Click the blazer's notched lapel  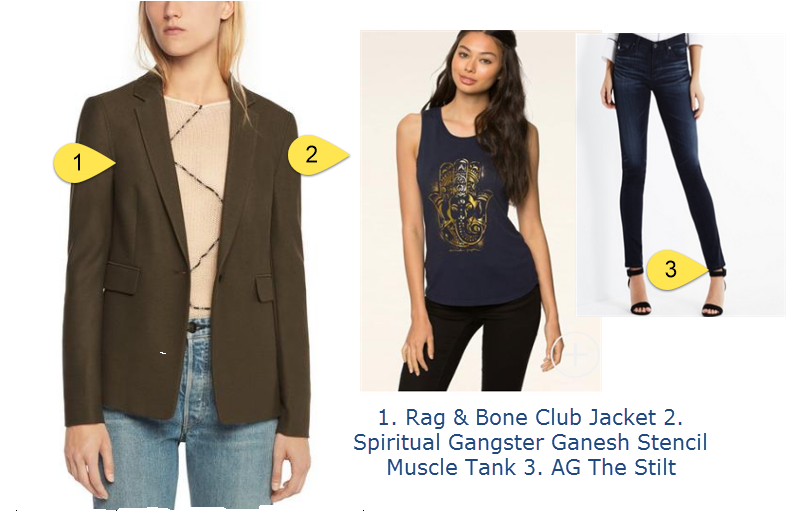point(159,162)
